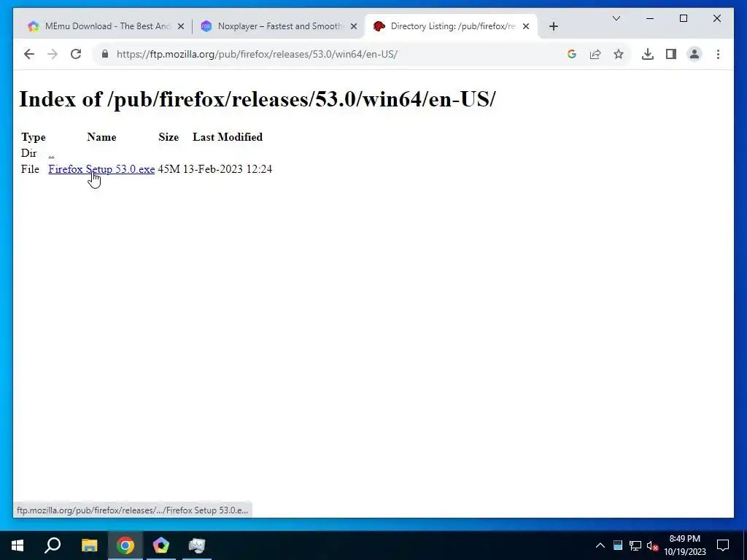Click the '45M' size value
The image size is (747, 560).
[169, 169]
